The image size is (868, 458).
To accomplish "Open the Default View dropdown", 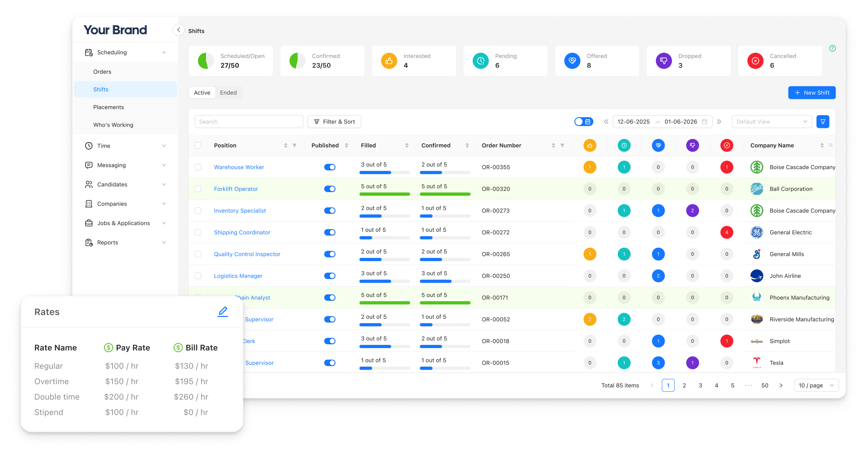I will point(772,122).
